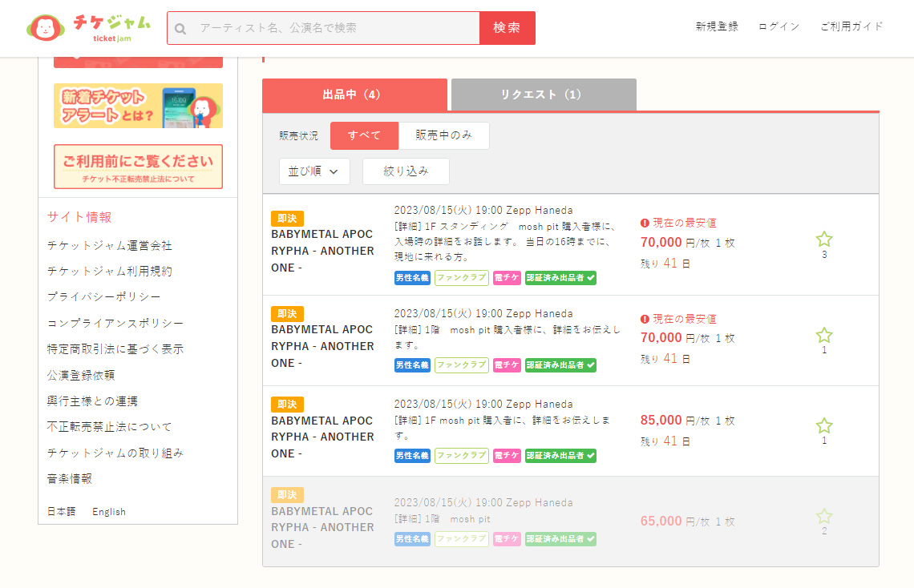This screenshot has height=588, width=914.
Task: Open 特定商取引法に基づく表示 link
Action: [115, 349]
